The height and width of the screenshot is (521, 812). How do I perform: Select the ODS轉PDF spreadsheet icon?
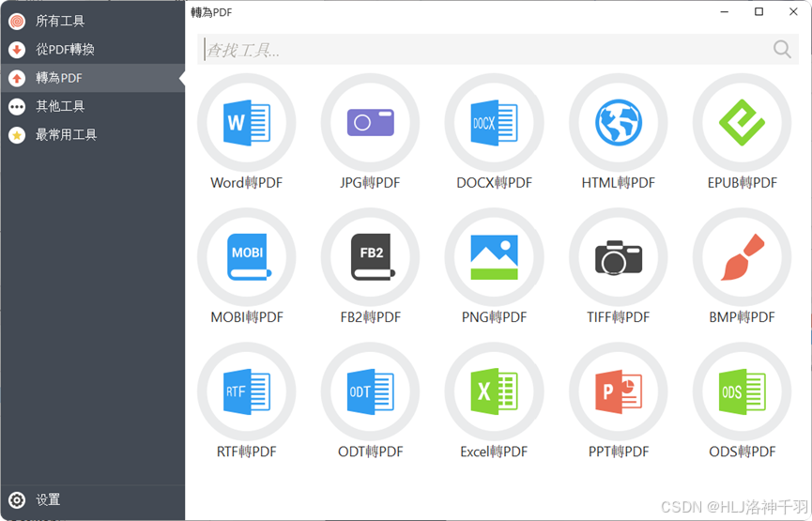click(x=743, y=391)
